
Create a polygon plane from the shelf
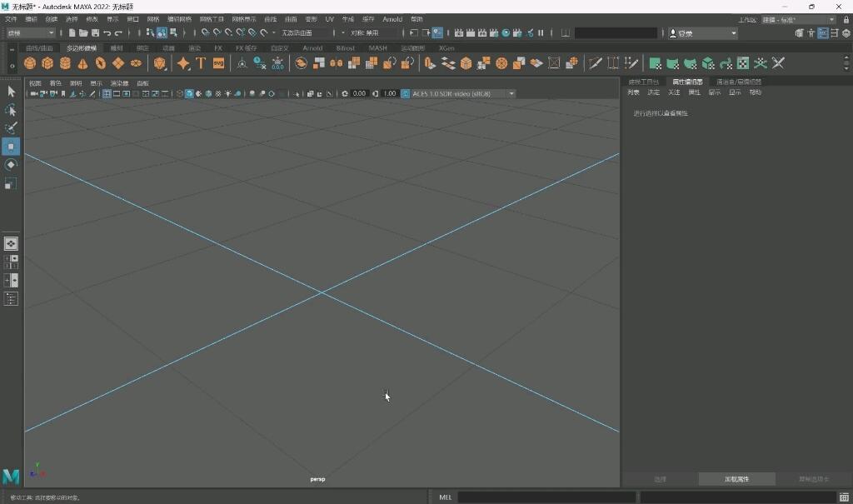(118, 63)
